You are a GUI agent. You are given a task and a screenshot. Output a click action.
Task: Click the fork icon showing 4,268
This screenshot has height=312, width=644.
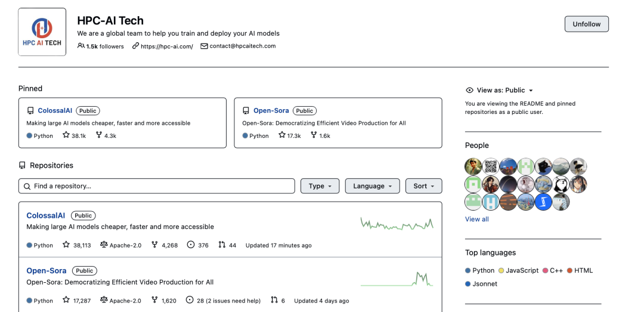154,245
